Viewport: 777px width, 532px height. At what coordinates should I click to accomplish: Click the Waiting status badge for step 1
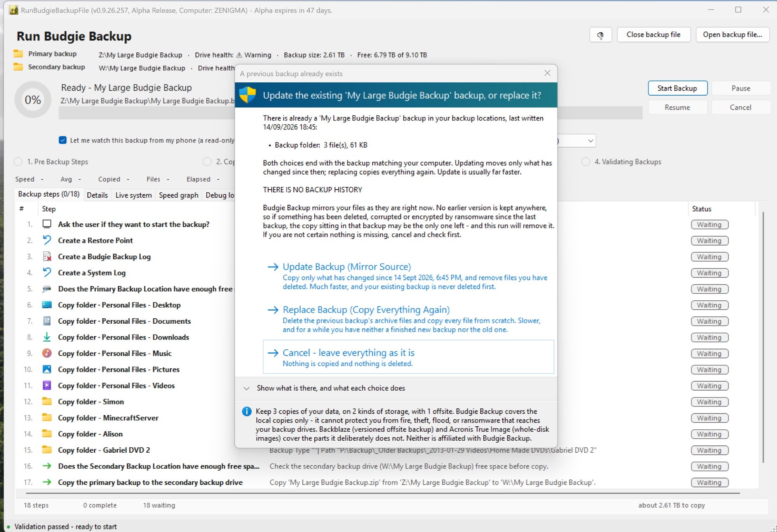click(x=709, y=225)
